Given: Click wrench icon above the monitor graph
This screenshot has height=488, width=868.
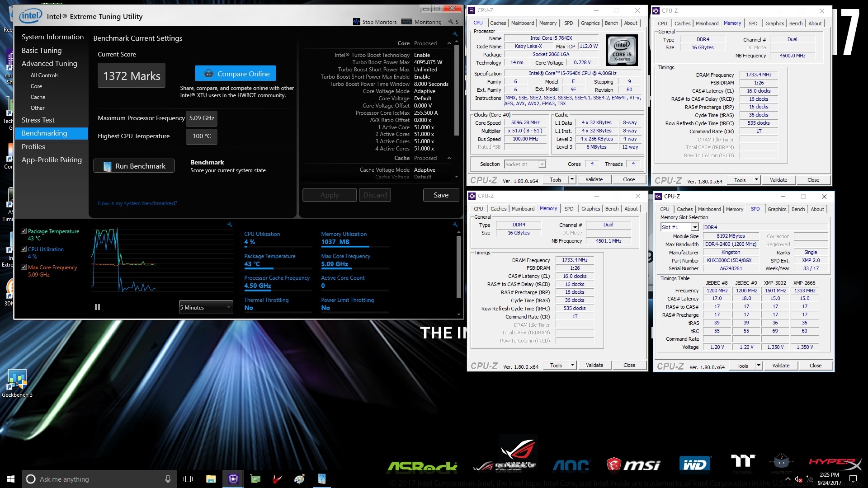Looking at the screenshot, I should 230,224.
